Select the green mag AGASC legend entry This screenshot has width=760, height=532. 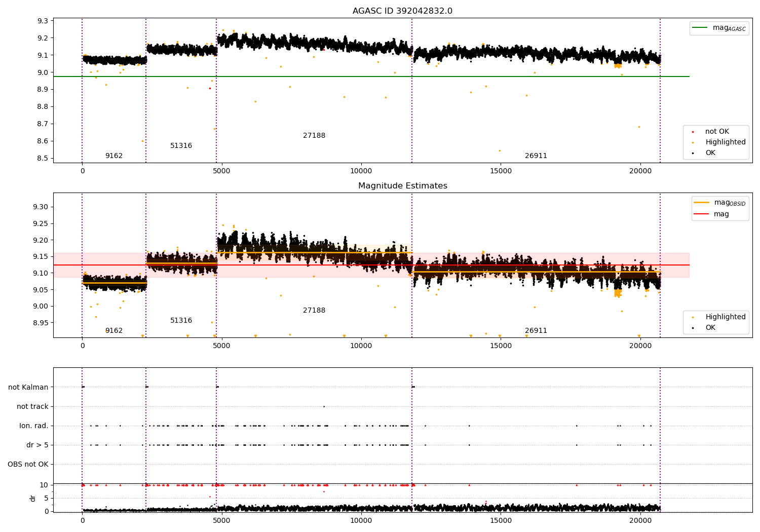[719, 28]
